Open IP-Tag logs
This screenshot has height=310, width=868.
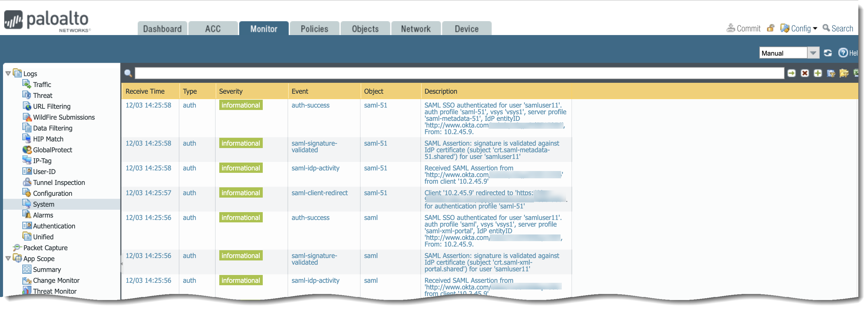(x=42, y=161)
